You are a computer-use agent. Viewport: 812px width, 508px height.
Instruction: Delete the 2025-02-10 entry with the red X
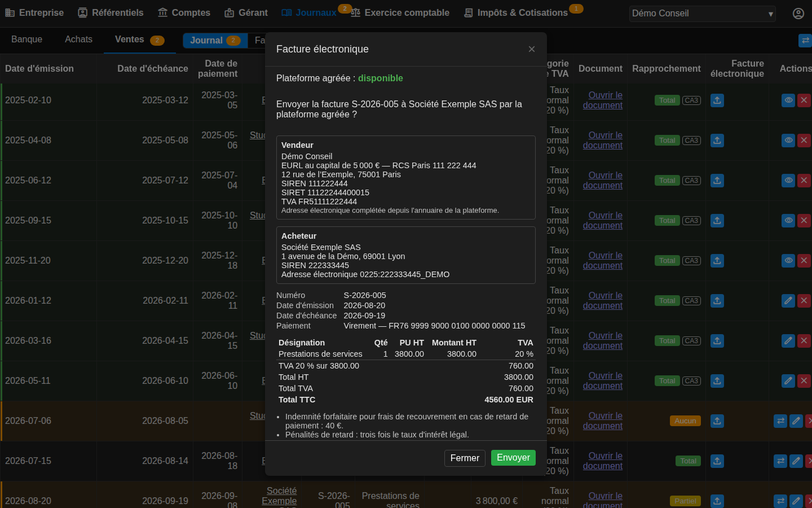(804, 100)
